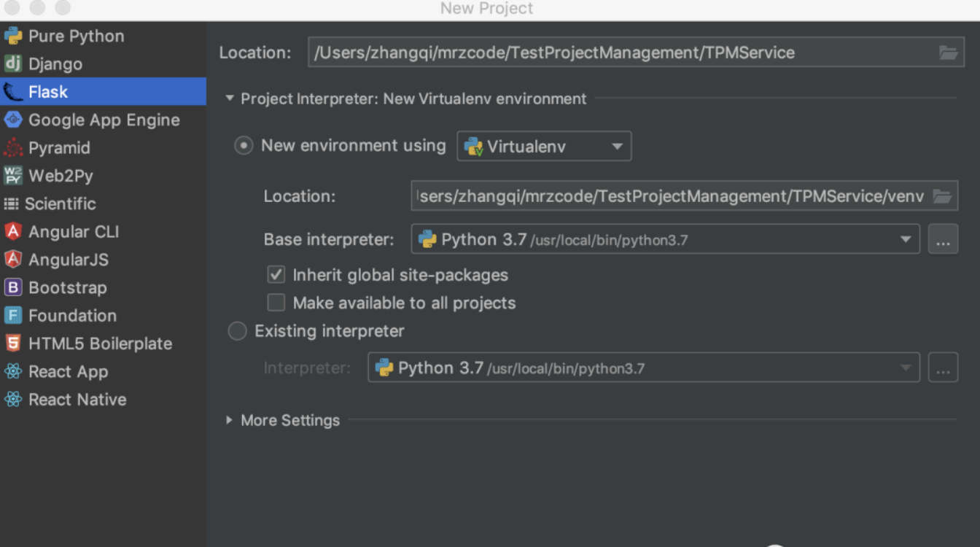Choose Django project type

point(103,63)
